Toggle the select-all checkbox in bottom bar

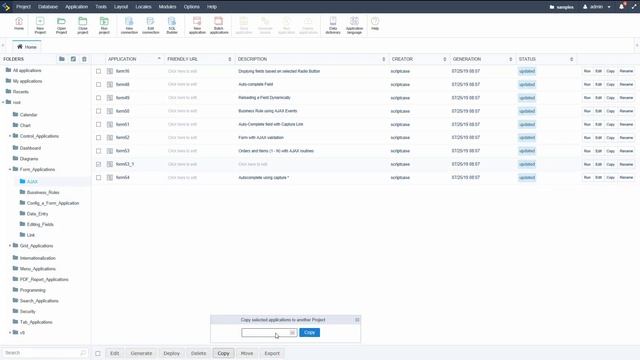tap(98, 353)
